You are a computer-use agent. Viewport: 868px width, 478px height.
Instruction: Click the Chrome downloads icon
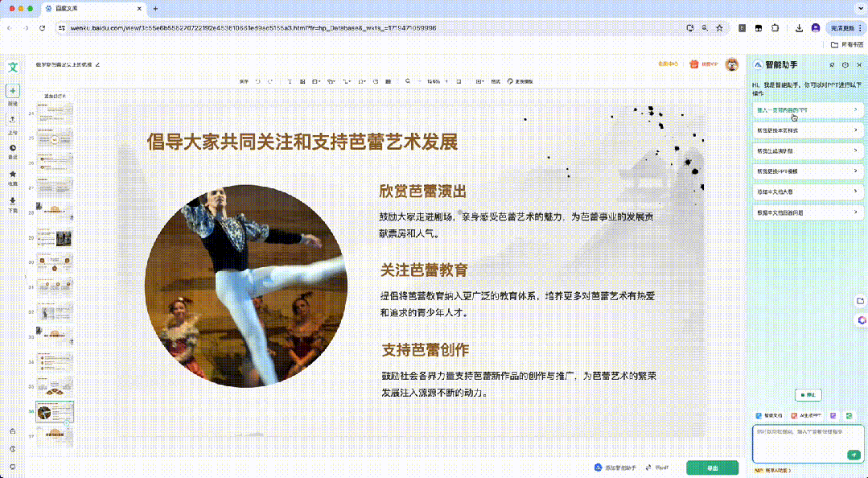(x=799, y=27)
